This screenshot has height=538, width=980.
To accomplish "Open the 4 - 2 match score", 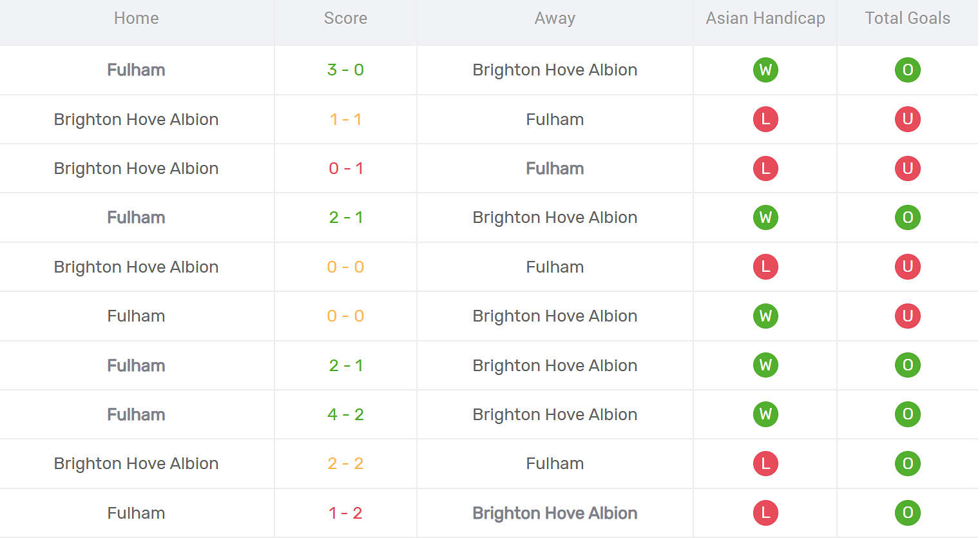I will [x=345, y=414].
